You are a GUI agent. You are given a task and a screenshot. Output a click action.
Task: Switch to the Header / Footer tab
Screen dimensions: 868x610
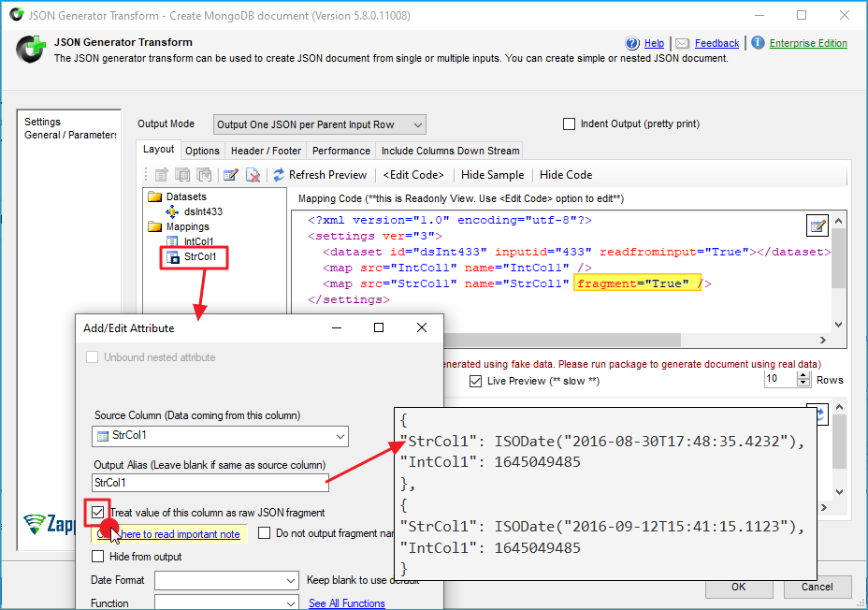[266, 151]
